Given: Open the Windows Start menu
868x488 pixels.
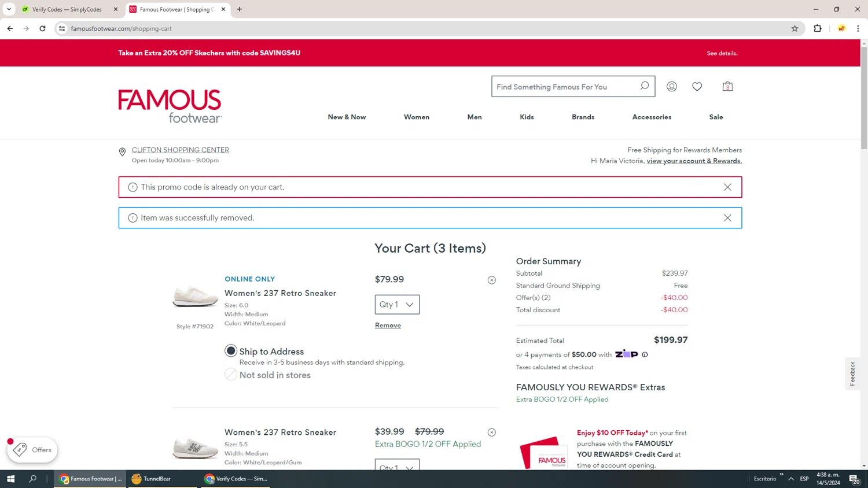Looking at the screenshot, I should click(10, 479).
